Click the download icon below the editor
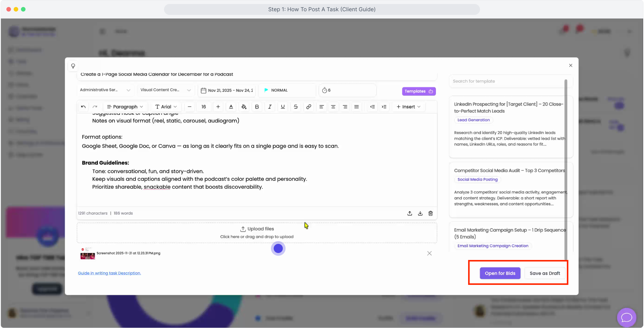Image resolution: width=644 pixels, height=328 pixels. (420, 213)
